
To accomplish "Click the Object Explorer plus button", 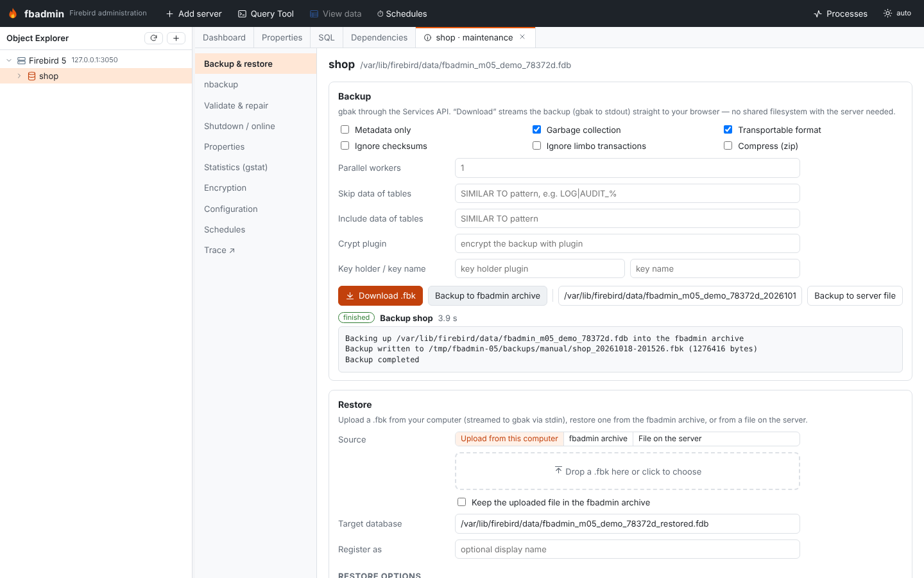I will tap(176, 38).
